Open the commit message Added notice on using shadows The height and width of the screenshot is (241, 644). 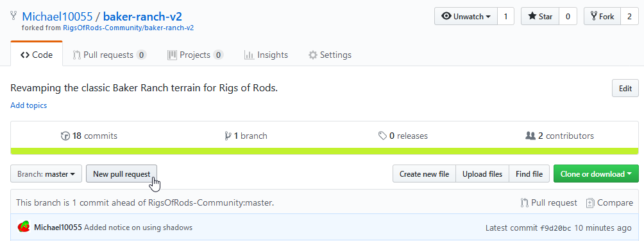(x=139, y=228)
